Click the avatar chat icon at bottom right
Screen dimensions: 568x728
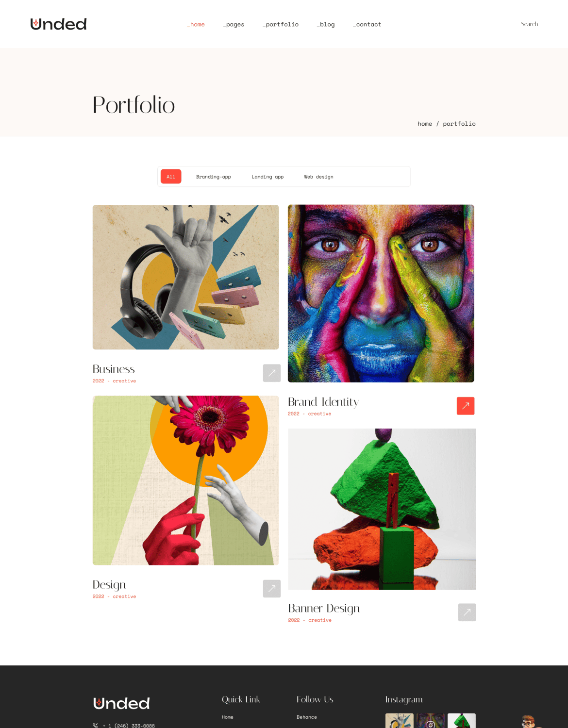pos(529,722)
